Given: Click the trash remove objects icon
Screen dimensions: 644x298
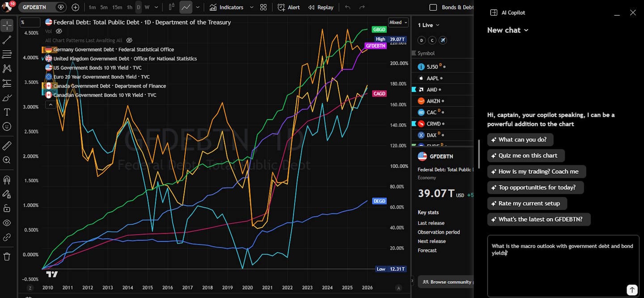Looking at the screenshot, I should [7, 256].
